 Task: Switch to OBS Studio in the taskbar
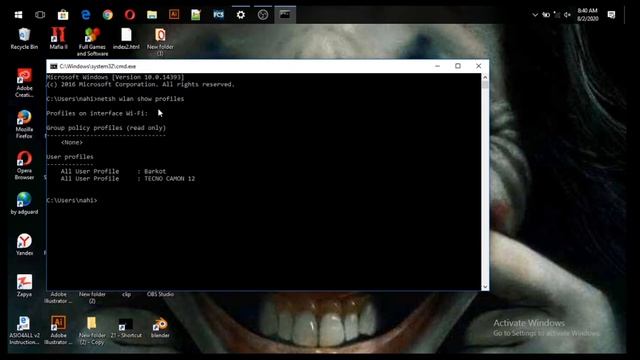(263, 15)
